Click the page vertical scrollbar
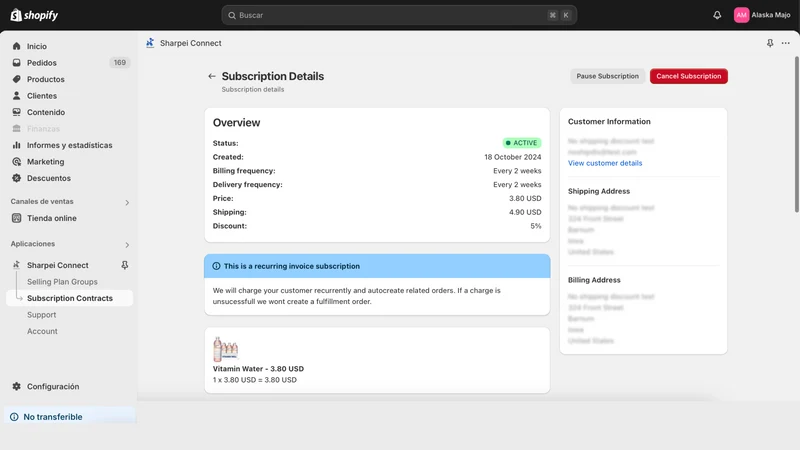 coord(796,134)
